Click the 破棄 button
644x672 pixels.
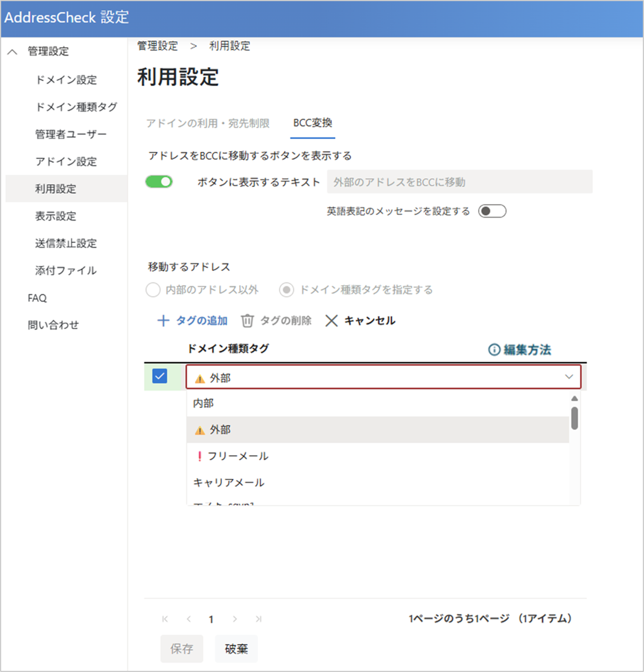236,649
